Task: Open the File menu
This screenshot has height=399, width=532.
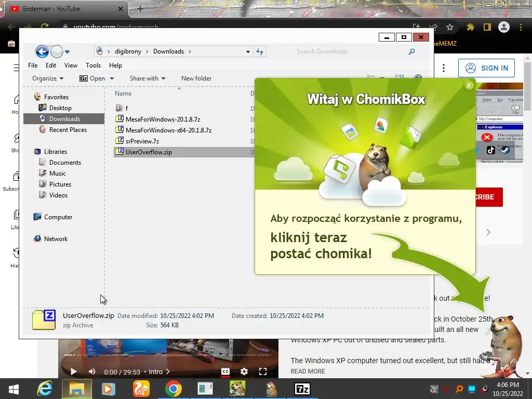Action: [x=33, y=65]
